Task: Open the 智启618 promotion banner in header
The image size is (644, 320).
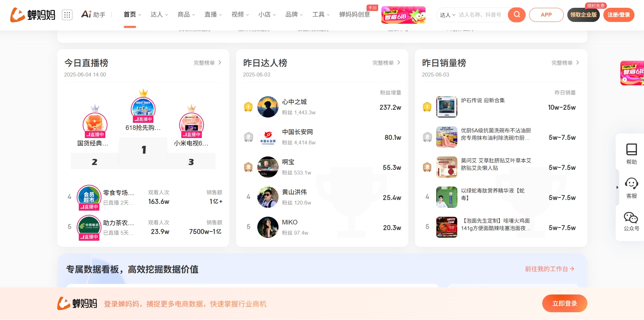Action: pyautogui.click(x=403, y=15)
